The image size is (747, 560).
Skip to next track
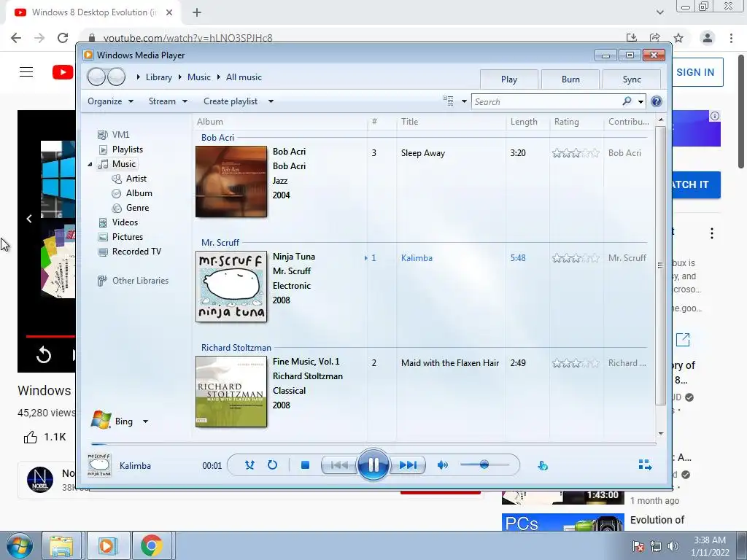[407, 464]
